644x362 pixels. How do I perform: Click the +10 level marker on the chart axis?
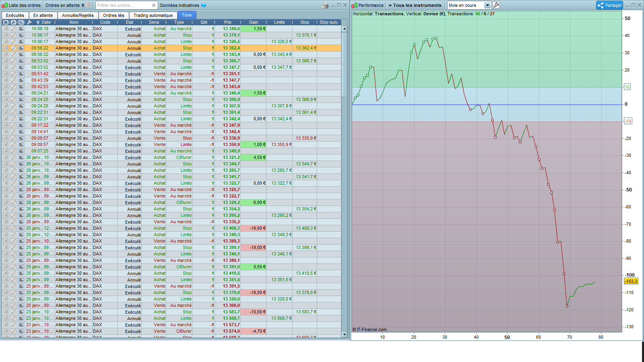click(627, 87)
